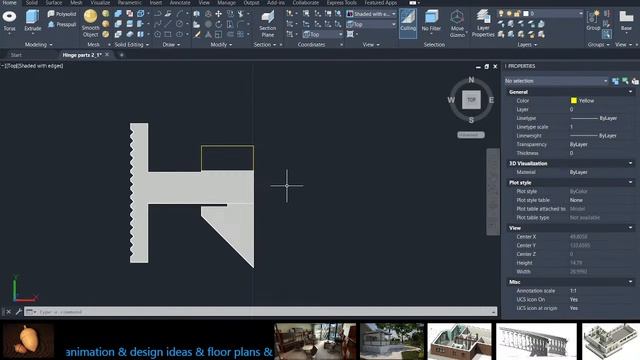Image resolution: width=640 pixels, height=360 pixels.
Task: Open the Section Plane tool
Action: click(x=268, y=24)
